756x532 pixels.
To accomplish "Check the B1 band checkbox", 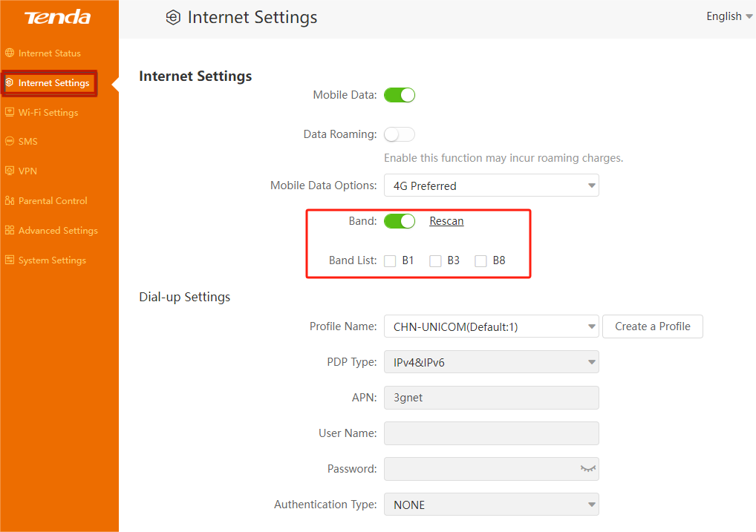I will pyautogui.click(x=391, y=261).
